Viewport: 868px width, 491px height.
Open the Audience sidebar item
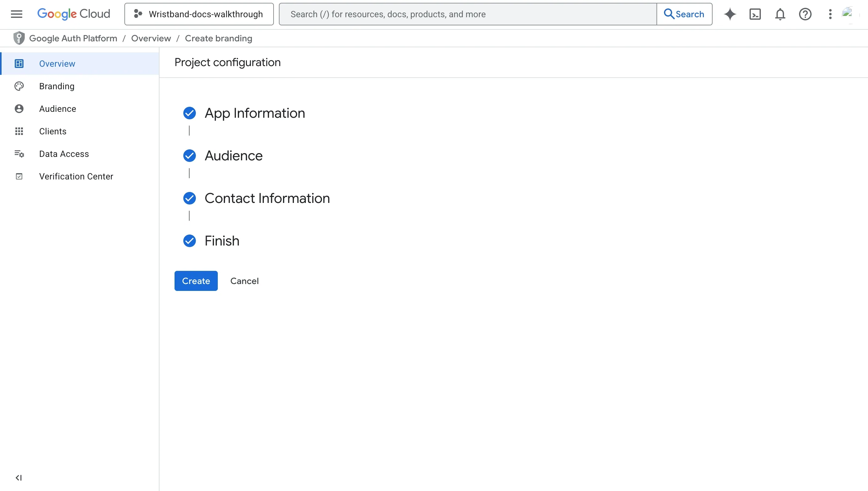(x=80, y=109)
